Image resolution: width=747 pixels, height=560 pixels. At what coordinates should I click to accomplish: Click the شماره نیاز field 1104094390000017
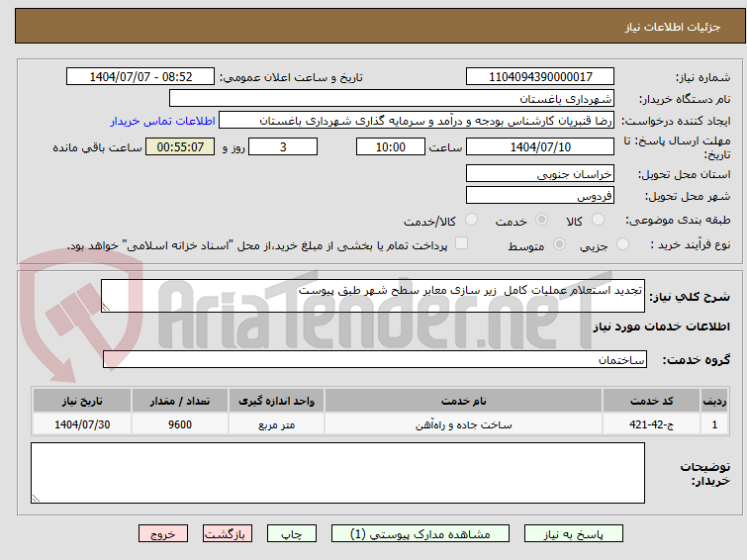[x=540, y=77]
